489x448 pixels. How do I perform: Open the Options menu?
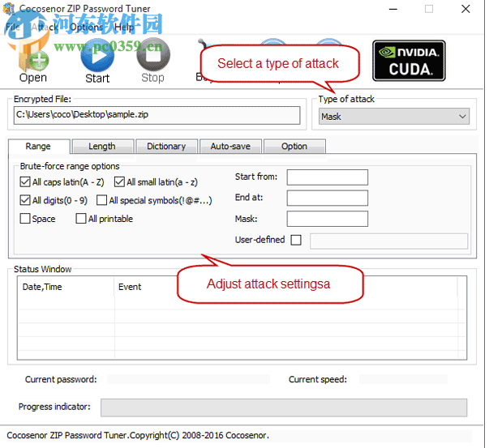point(86,28)
